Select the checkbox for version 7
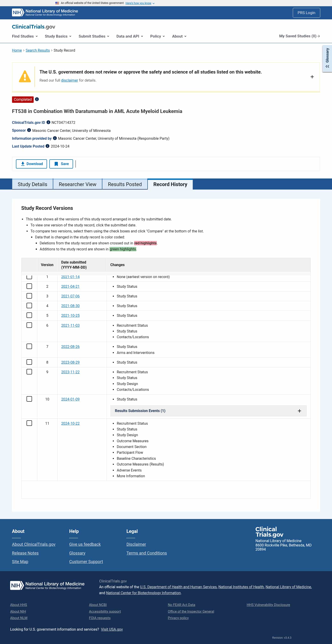 29,346
